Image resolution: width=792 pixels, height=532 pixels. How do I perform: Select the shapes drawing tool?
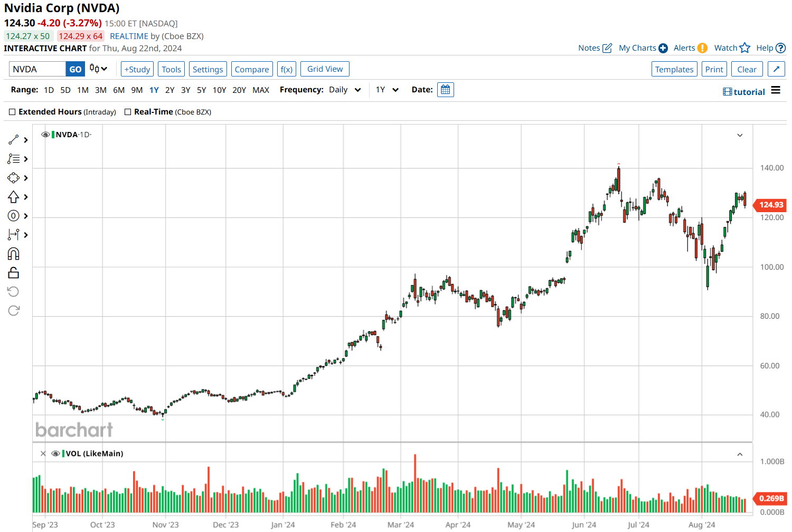[x=13, y=178]
